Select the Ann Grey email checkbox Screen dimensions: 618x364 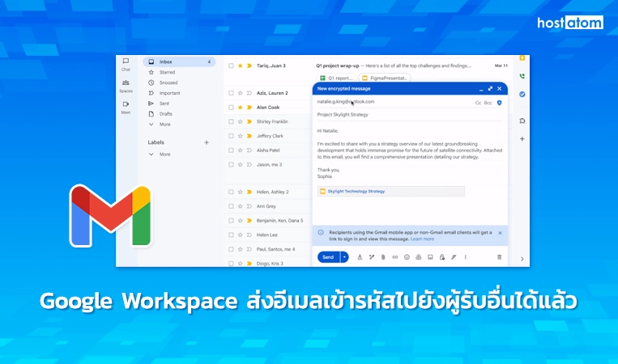[x=231, y=206]
